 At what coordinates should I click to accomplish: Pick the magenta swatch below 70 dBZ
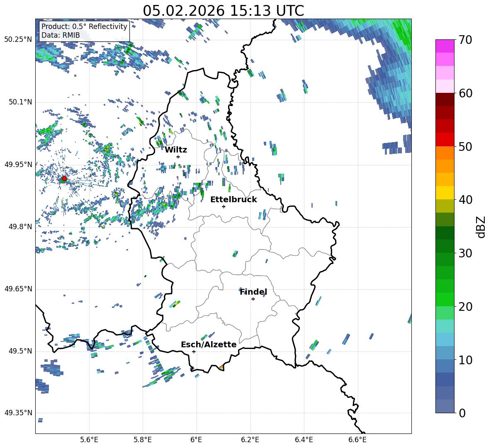[x=445, y=46]
